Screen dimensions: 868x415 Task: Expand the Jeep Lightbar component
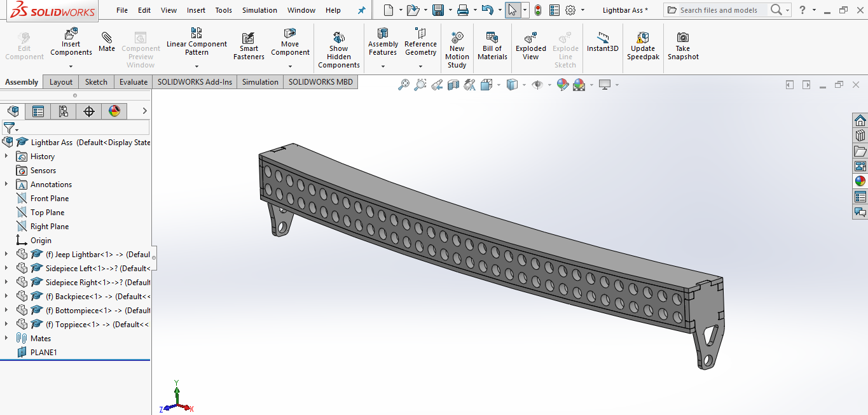click(x=6, y=254)
